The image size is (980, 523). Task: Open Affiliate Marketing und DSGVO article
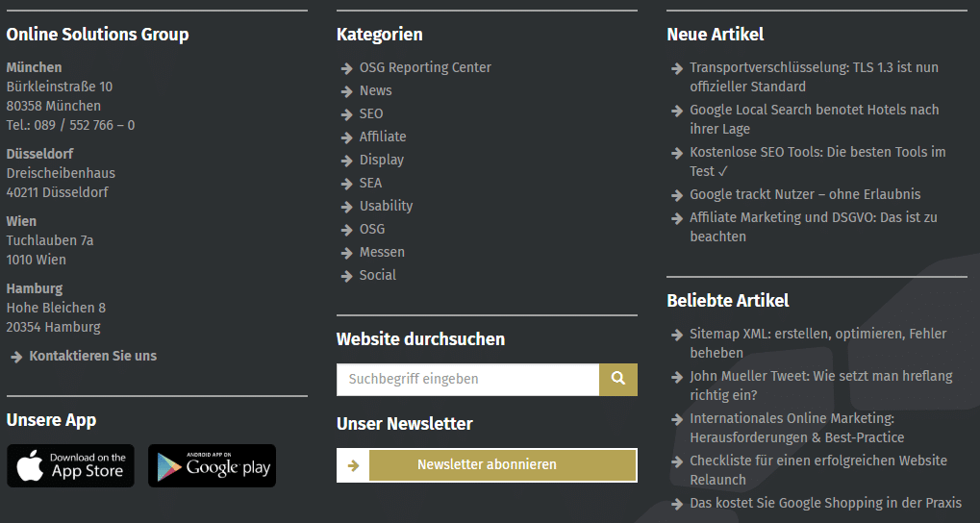[x=813, y=227]
